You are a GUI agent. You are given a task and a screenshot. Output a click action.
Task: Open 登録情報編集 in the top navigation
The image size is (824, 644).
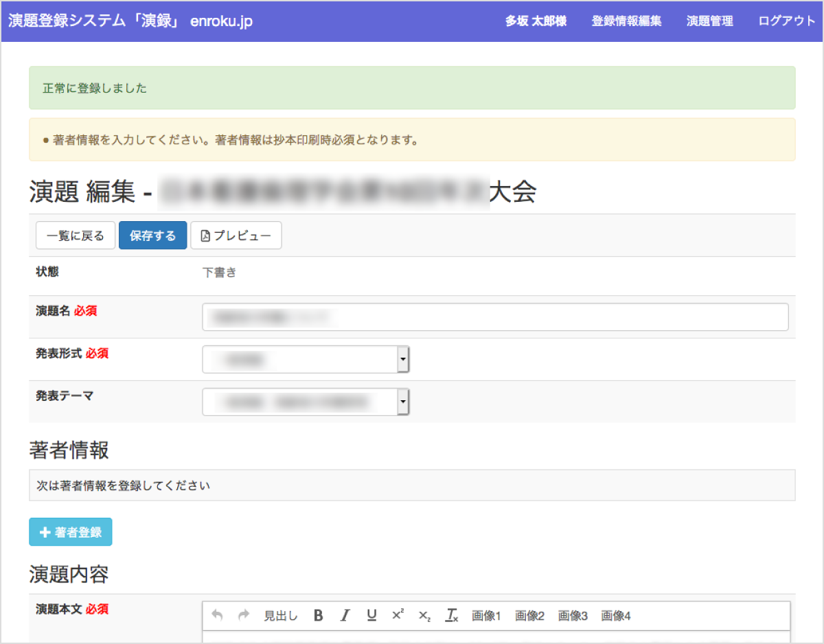pyautogui.click(x=626, y=21)
